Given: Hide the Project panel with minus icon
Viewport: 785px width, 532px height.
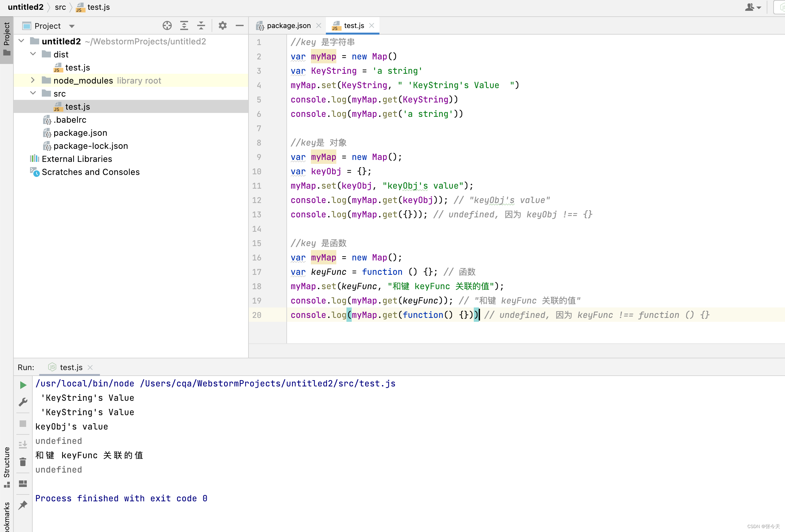Looking at the screenshot, I should pyautogui.click(x=239, y=26).
